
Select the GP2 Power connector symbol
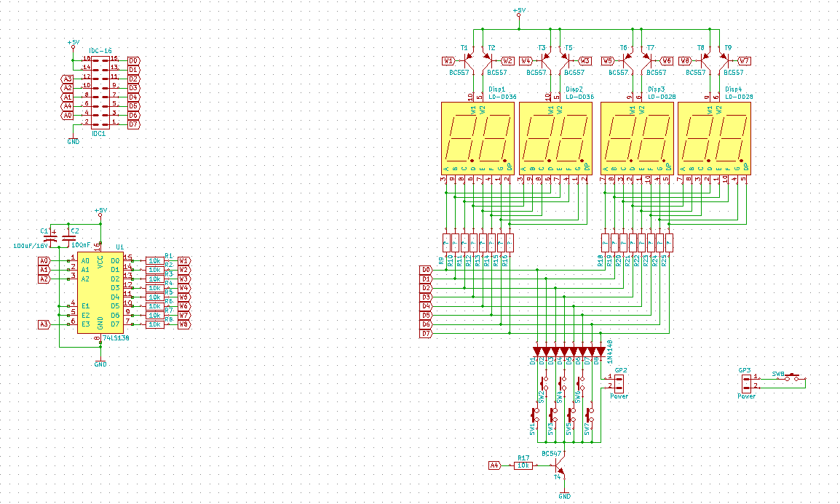[619, 382]
